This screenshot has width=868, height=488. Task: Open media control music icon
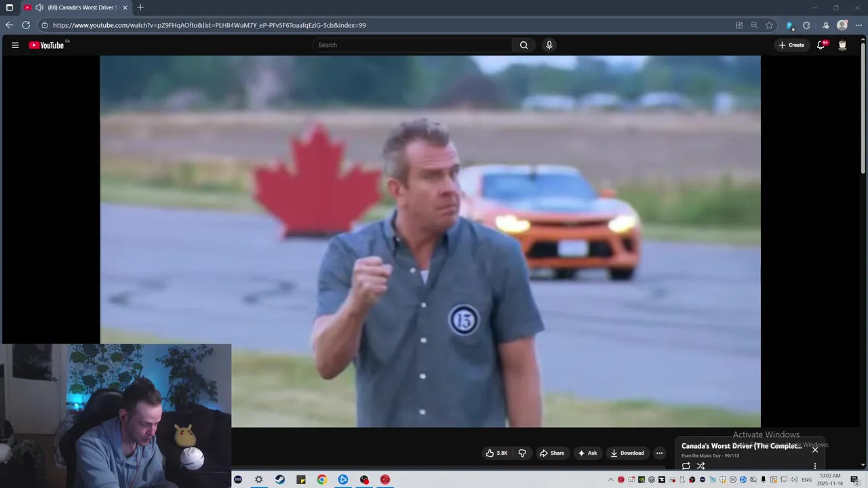(825, 25)
